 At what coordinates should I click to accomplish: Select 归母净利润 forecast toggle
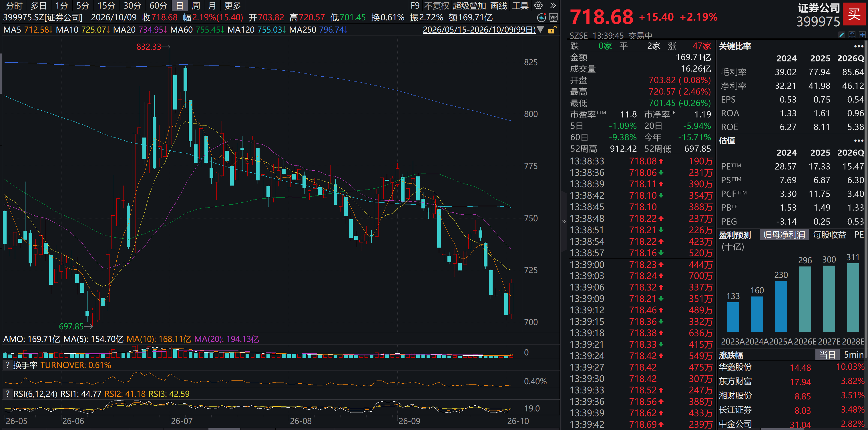click(x=784, y=235)
